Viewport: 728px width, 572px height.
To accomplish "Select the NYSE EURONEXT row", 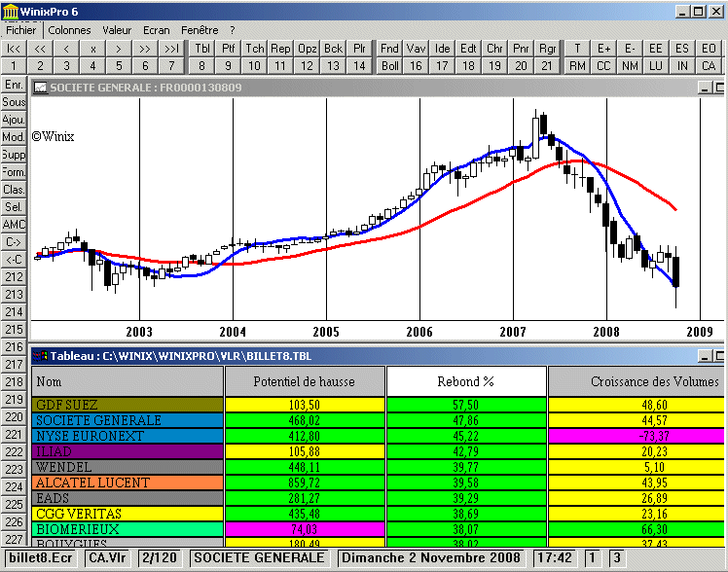I will click(127, 436).
